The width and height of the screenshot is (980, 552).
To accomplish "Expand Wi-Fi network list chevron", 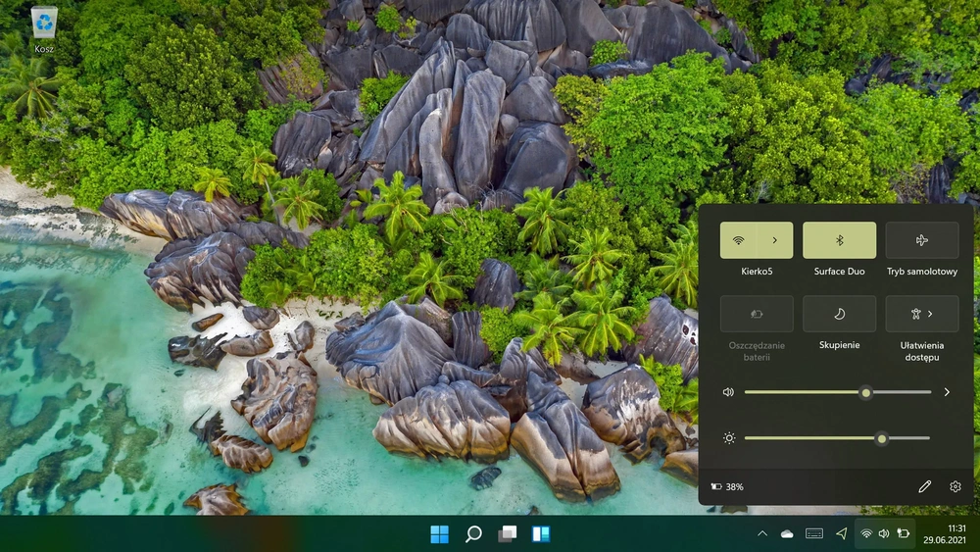I will pos(775,240).
